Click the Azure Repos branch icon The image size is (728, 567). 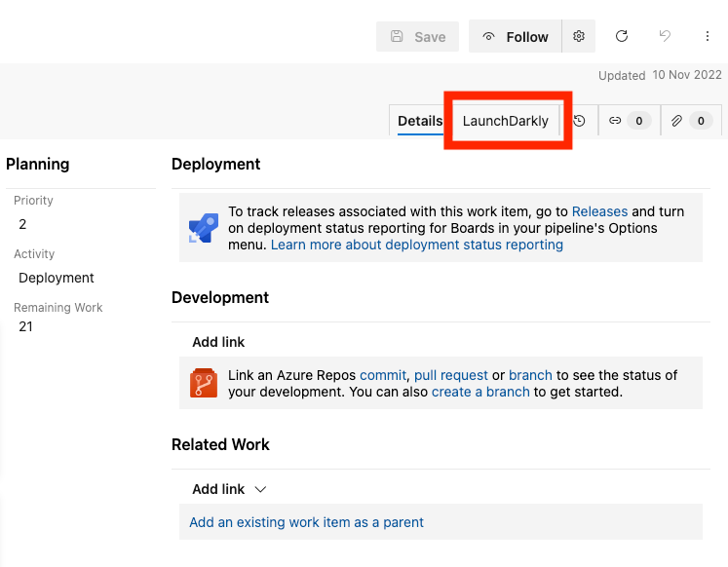coord(204,383)
